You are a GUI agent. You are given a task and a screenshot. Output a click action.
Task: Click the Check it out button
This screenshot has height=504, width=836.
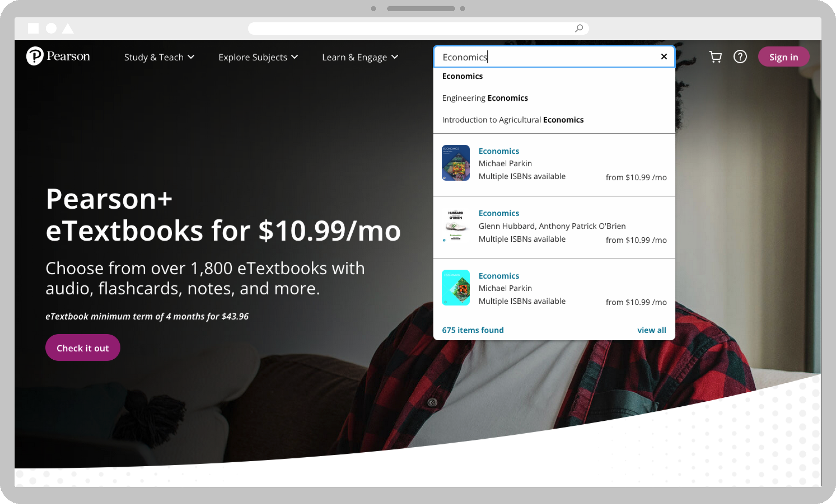[x=83, y=348]
